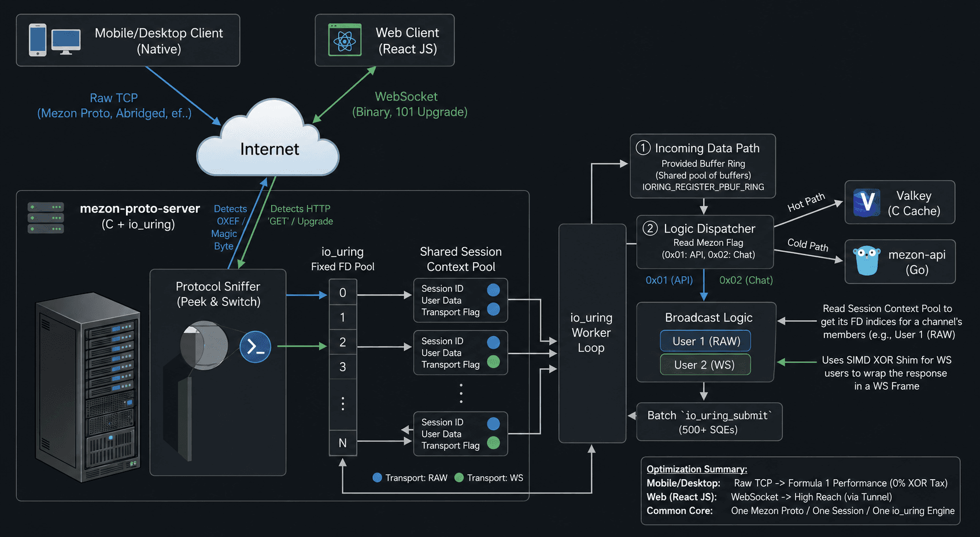Click the 0x01 (API) label

click(669, 280)
